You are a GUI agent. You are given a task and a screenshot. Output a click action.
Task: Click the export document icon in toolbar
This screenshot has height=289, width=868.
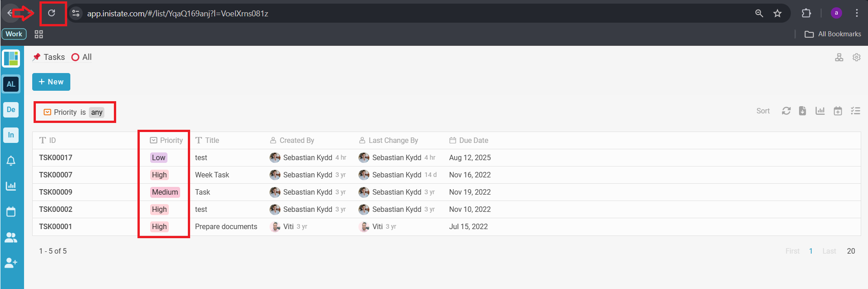click(x=802, y=111)
